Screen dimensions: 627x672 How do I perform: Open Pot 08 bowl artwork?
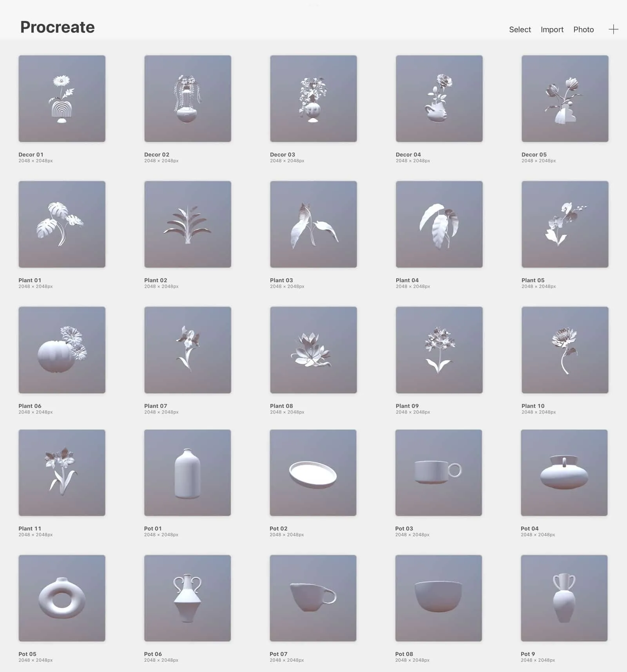(x=439, y=598)
